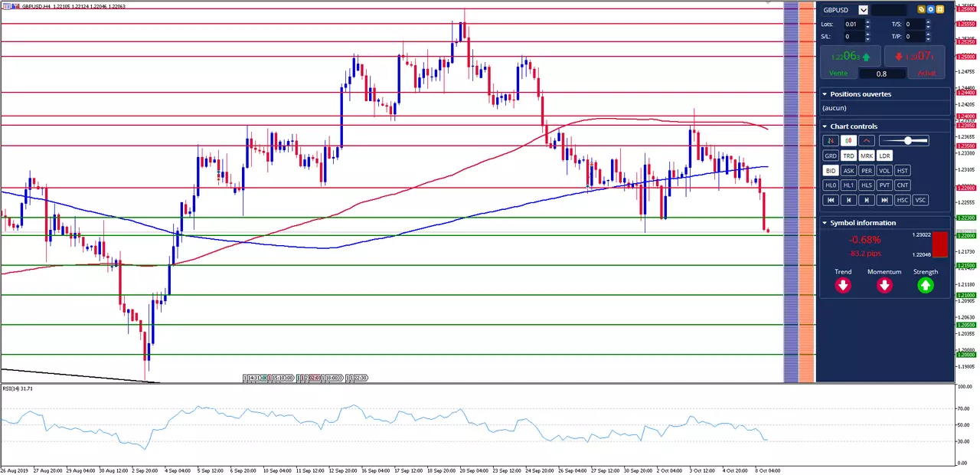Toggle the LDR option
Viewport: 980px width, 475px height.
click(x=884, y=156)
